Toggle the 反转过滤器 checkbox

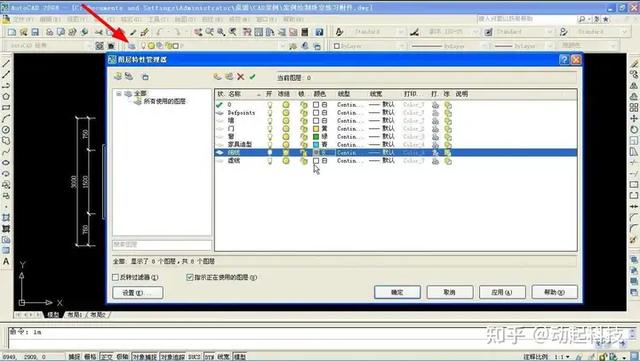pos(116,277)
